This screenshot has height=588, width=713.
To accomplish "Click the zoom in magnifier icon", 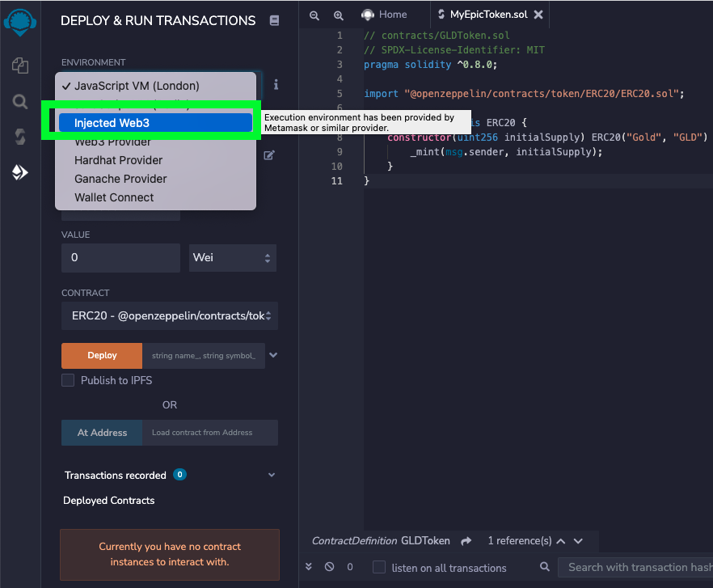I will [339, 15].
